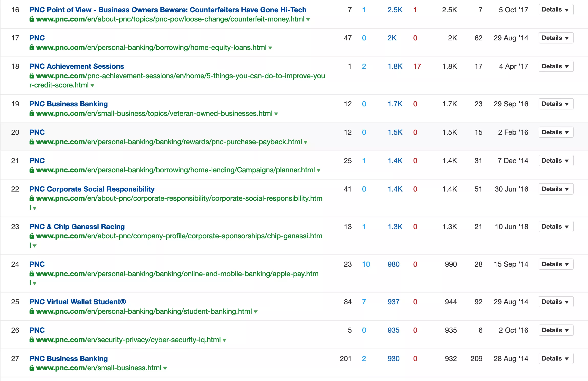Open the PNC Corporate Social Responsibility page link
Viewport: 588px width, 381px height.
coord(92,189)
